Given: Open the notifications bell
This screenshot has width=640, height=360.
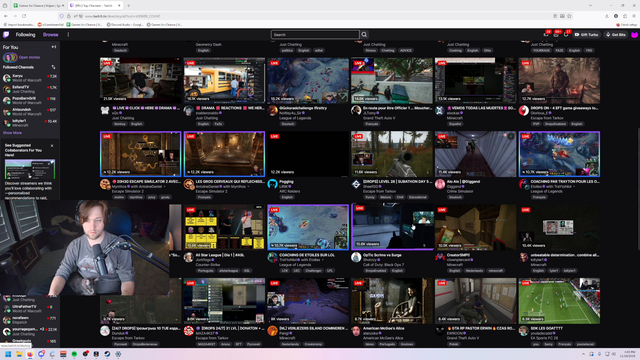Looking at the screenshot, I should click(566, 35).
